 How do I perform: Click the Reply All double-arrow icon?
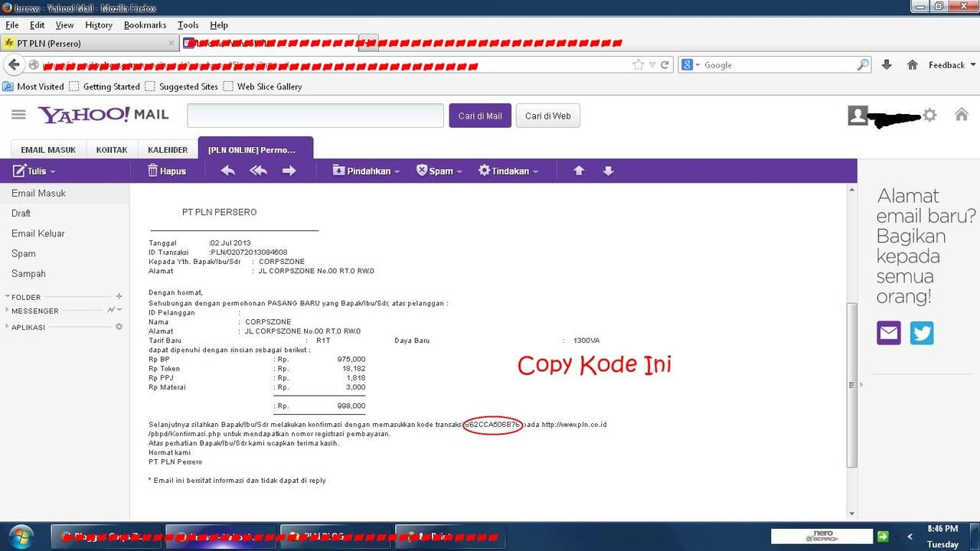tap(258, 171)
